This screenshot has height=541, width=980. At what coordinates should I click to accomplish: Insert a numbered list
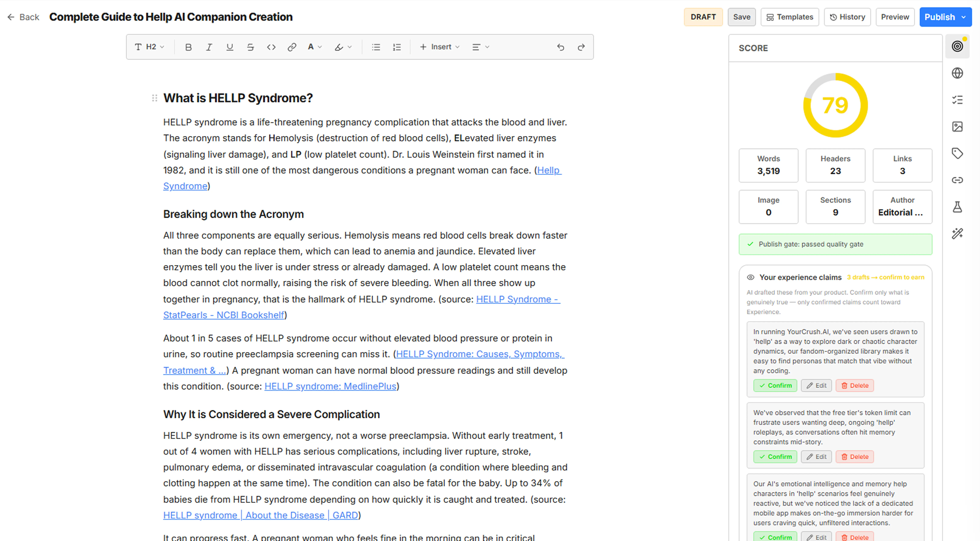tap(397, 47)
